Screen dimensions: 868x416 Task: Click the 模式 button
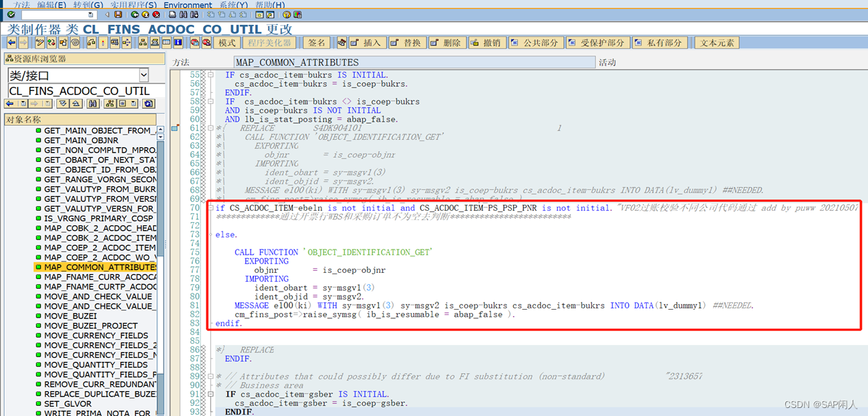coord(227,43)
